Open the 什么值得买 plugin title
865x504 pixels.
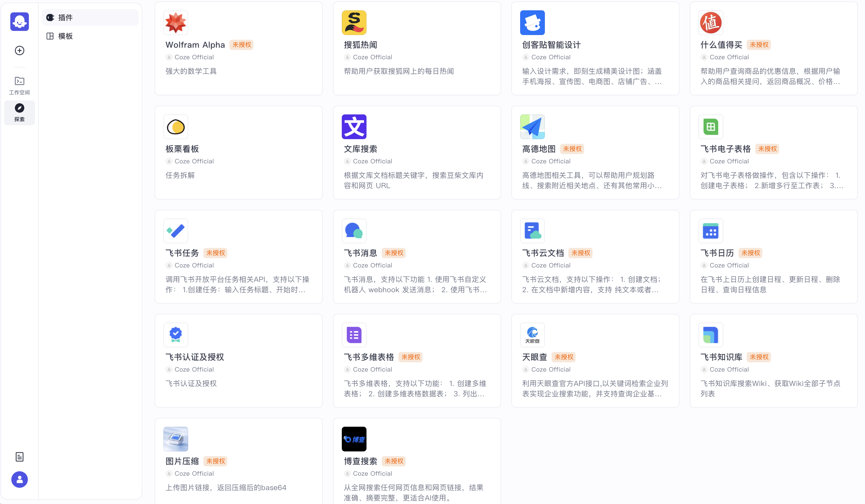coord(721,45)
